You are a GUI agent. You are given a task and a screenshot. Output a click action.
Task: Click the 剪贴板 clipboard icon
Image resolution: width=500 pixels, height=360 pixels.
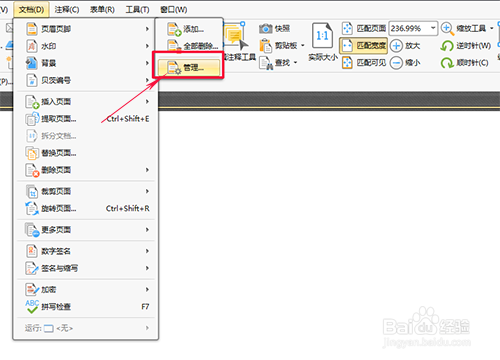click(x=266, y=46)
